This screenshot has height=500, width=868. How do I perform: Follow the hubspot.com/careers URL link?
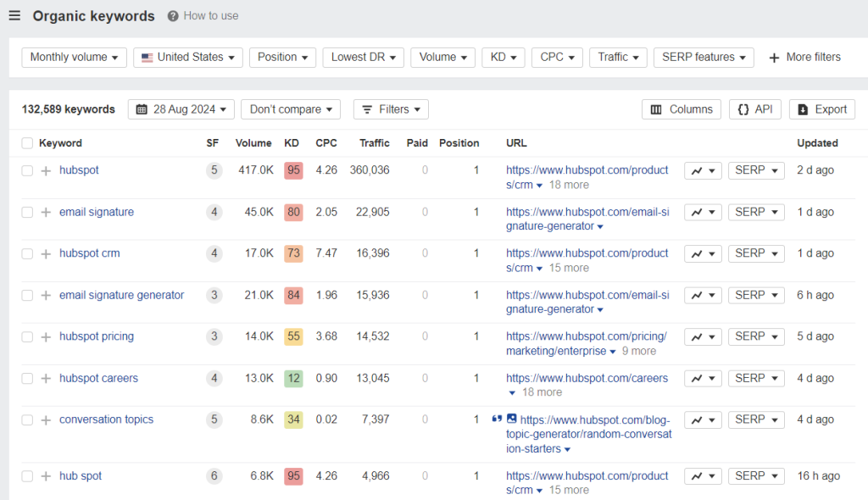587,378
